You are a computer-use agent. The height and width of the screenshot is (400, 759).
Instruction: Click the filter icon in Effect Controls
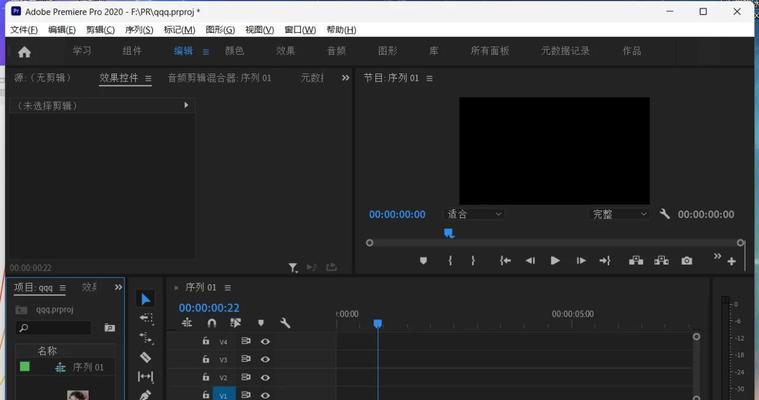293,267
